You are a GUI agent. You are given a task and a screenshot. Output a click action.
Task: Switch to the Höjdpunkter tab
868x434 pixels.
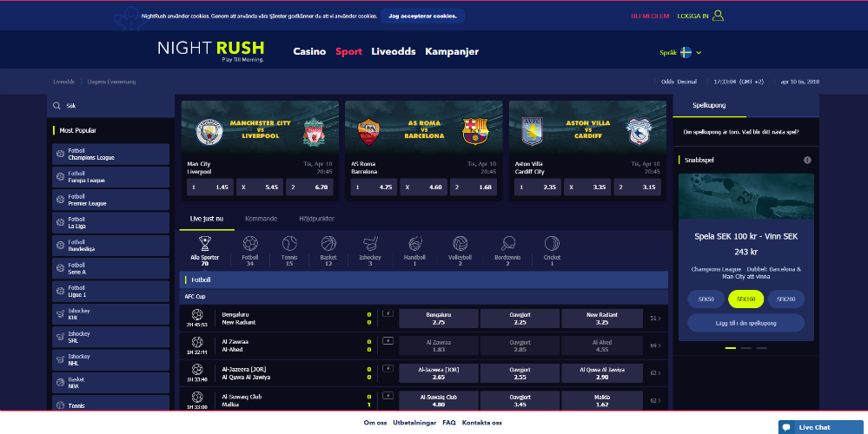tap(316, 219)
